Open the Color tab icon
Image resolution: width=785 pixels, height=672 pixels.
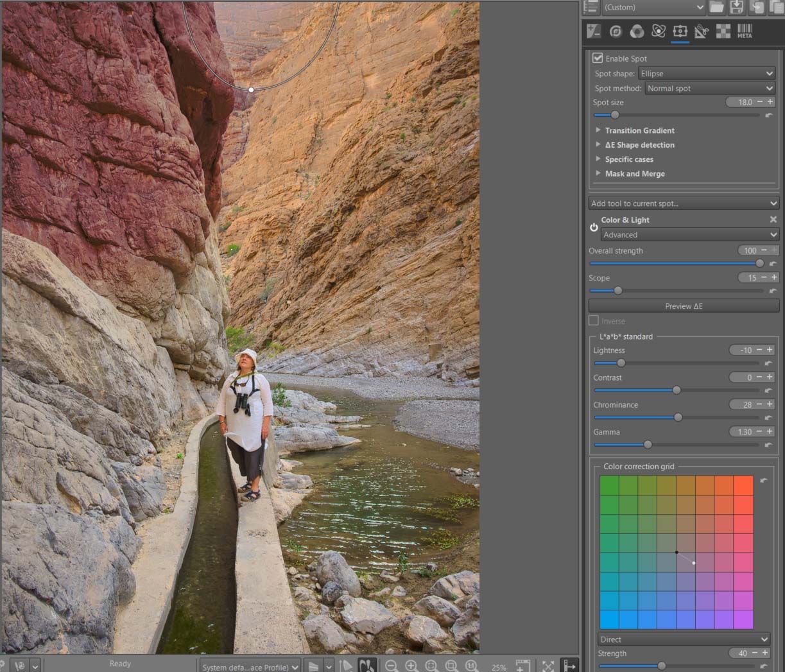[x=637, y=31]
